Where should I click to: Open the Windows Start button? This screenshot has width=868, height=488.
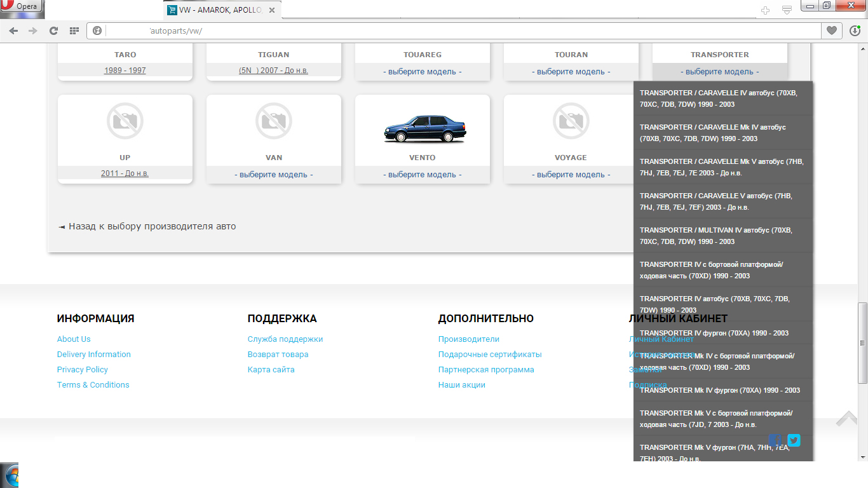pyautogui.click(x=9, y=477)
